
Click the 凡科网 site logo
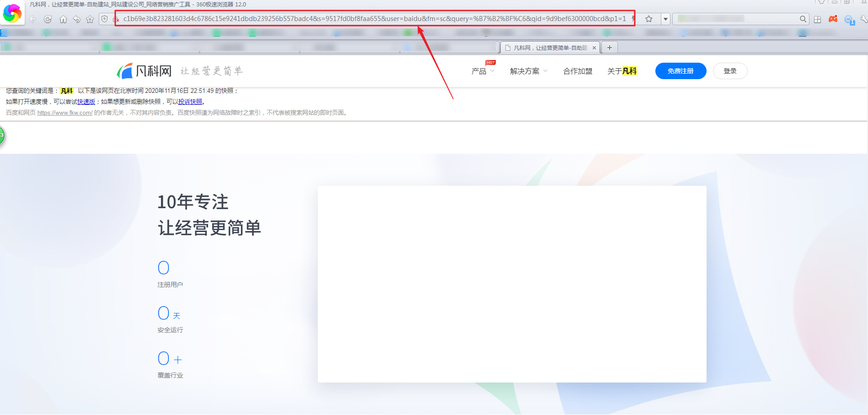point(144,71)
